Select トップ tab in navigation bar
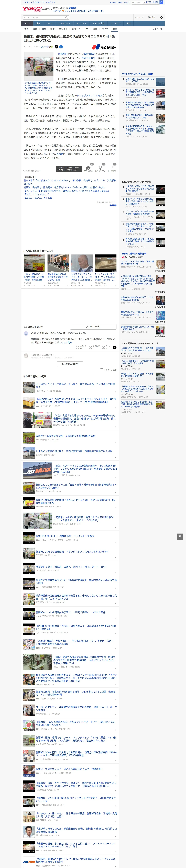This screenshot has height=868, width=186. pyautogui.click(x=27, y=24)
